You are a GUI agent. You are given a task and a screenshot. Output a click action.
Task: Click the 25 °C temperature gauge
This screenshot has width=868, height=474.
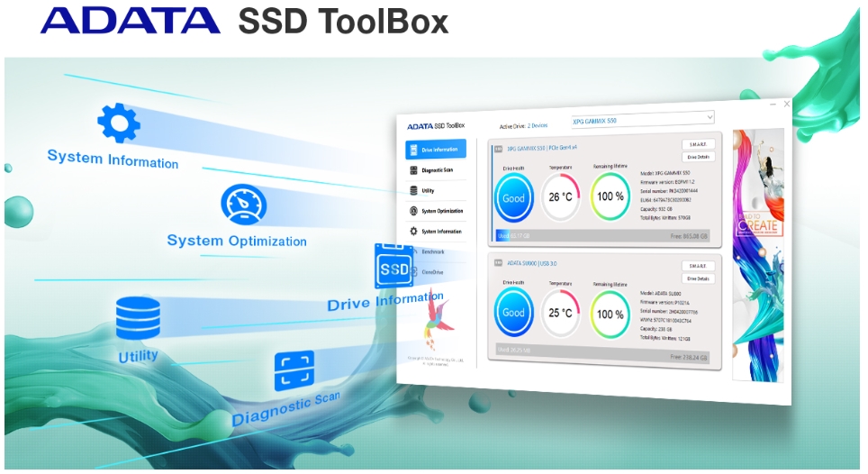[x=560, y=313]
